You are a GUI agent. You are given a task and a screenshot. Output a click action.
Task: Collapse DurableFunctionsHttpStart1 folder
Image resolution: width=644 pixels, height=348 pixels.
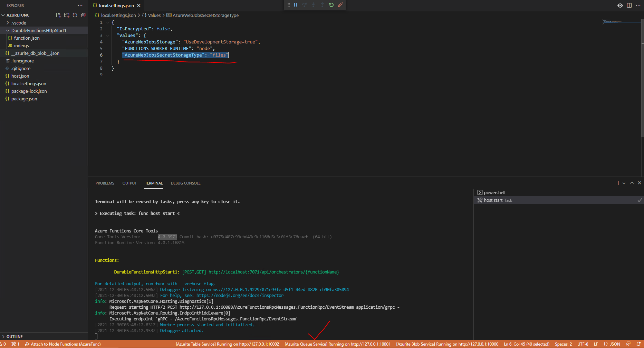pyautogui.click(x=44, y=30)
